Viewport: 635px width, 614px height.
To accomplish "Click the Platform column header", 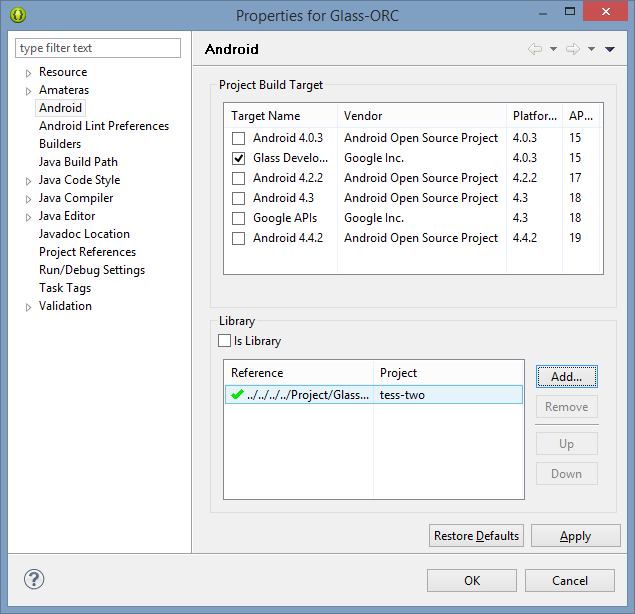I will pyautogui.click(x=535, y=116).
